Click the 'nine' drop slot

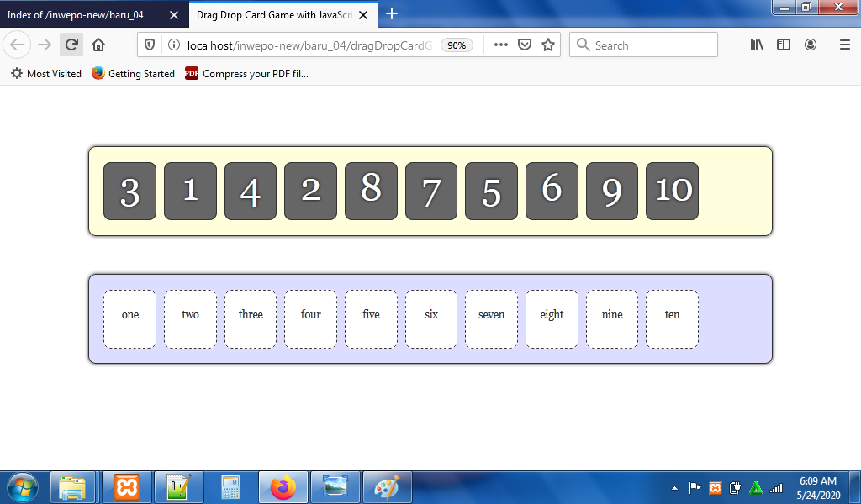click(x=612, y=318)
